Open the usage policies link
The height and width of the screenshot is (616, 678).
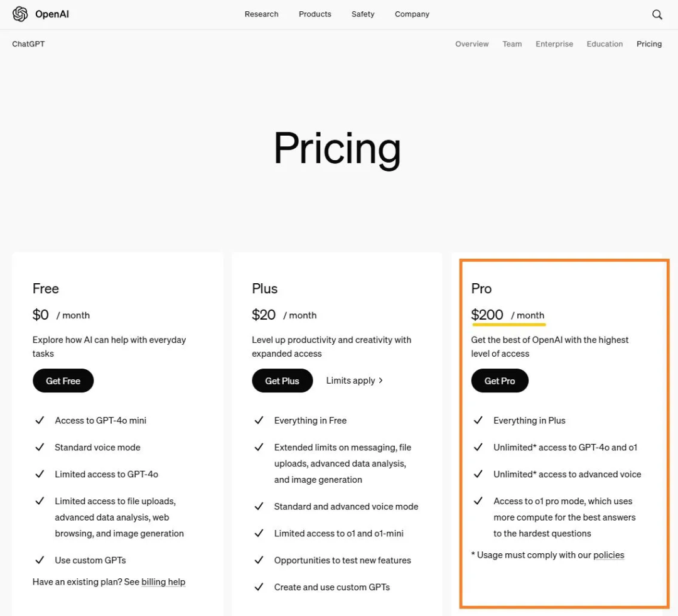tap(608, 555)
